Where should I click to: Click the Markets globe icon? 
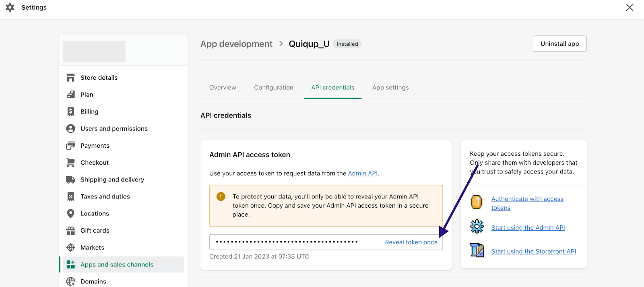tap(71, 248)
